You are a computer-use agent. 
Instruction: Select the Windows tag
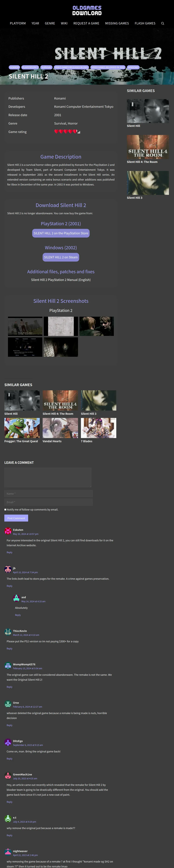point(133,67)
